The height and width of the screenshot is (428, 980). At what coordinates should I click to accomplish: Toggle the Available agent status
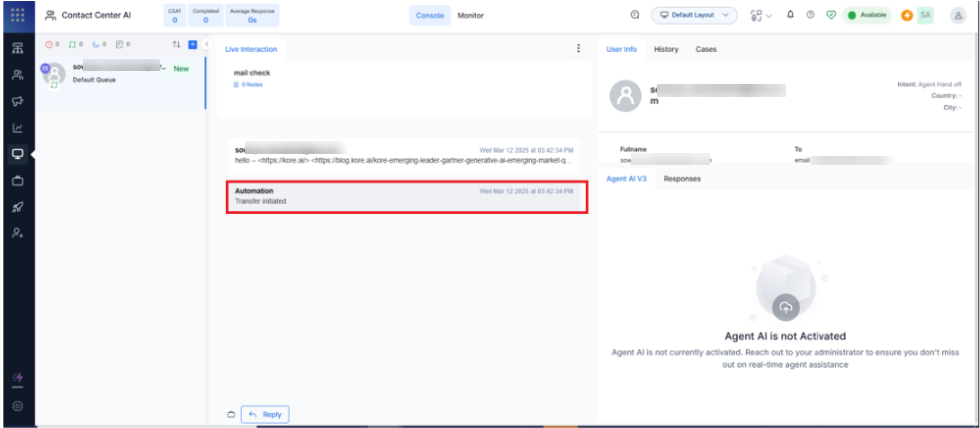coord(866,15)
